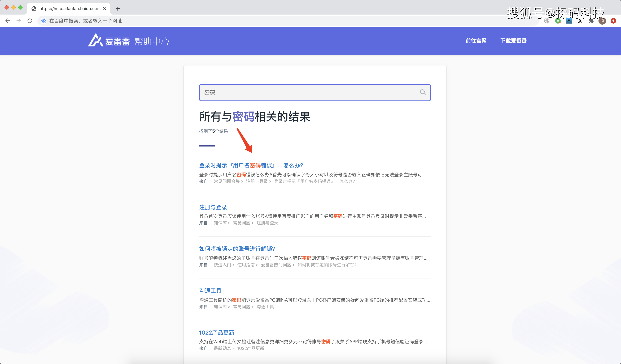The image size is (621, 364).
Task: Open the blue M extension icon
Action: tap(569, 21)
